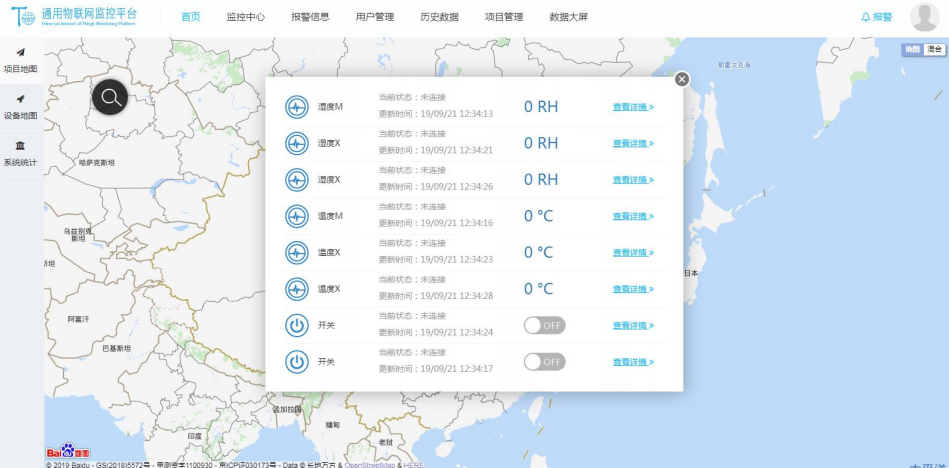Go to the 历史数据 tab
Image resolution: width=949 pixels, height=468 pixels.
pyautogui.click(x=439, y=17)
